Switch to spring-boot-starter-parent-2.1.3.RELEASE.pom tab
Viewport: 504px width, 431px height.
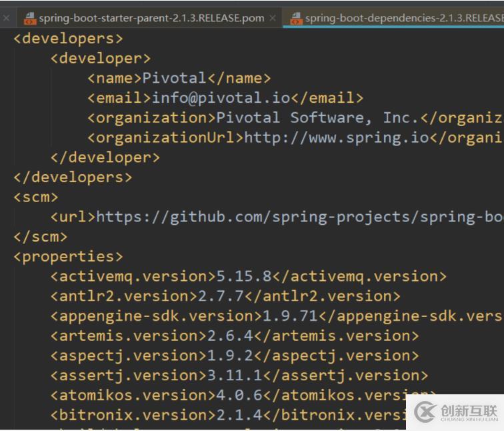click(x=151, y=18)
